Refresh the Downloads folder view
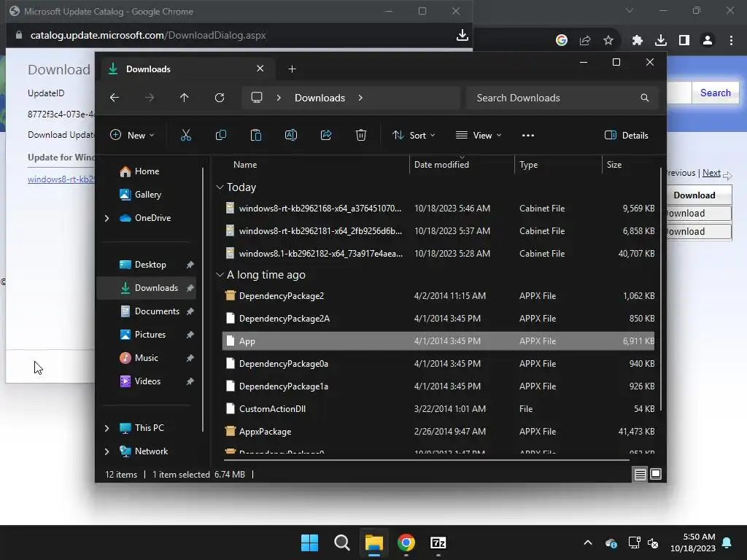The image size is (747, 560). (x=219, y=98)
